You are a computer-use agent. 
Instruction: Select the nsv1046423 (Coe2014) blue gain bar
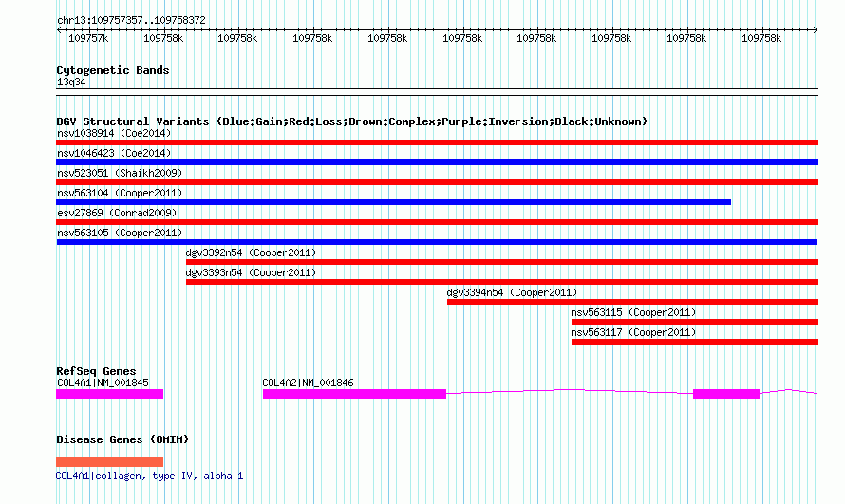437,162
